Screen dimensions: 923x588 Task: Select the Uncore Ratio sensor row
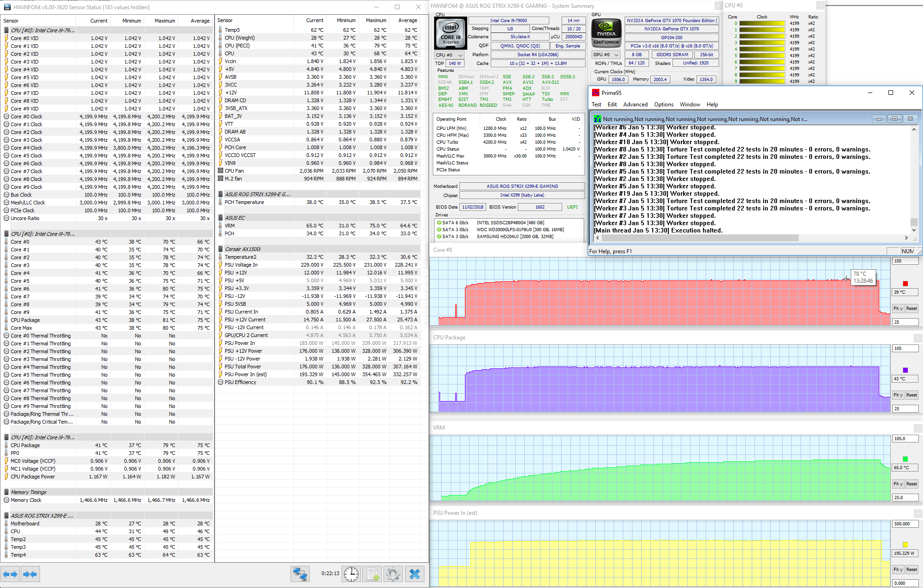(107, 218)
